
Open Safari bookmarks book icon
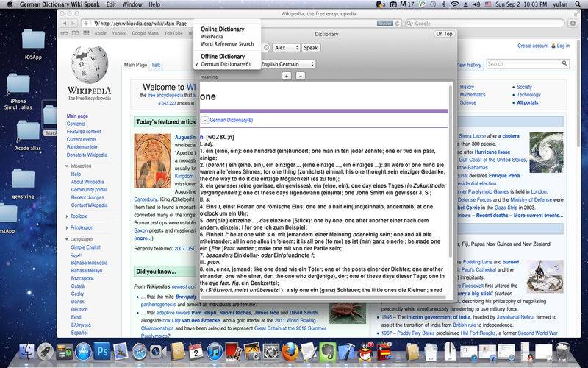pyautogui.click(x=76, y=33)
